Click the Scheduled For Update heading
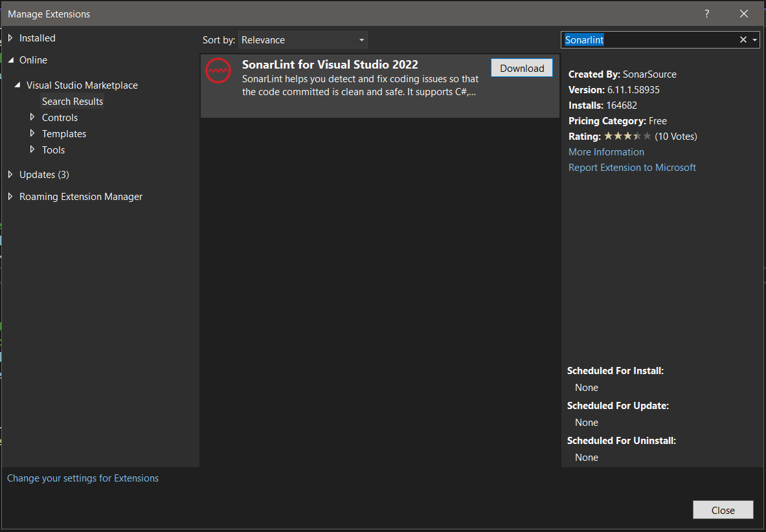The image size is (766, 532). click(x=618, y=406)
